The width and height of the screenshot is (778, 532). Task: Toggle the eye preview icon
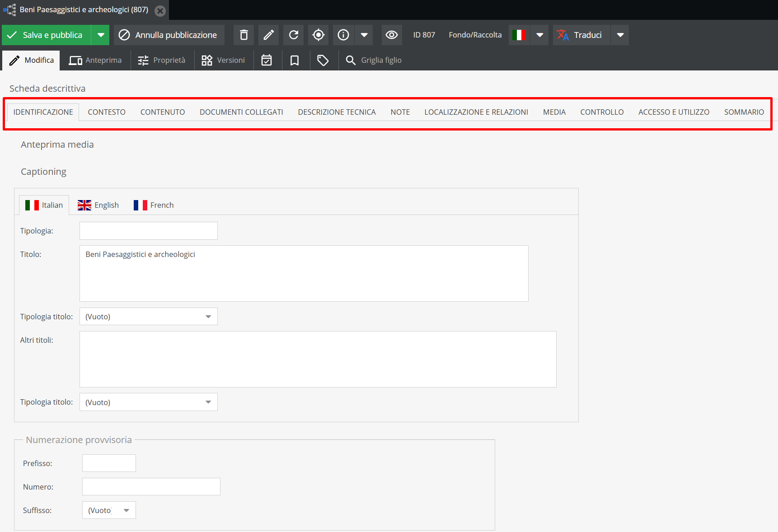click(x=392, y=35)
